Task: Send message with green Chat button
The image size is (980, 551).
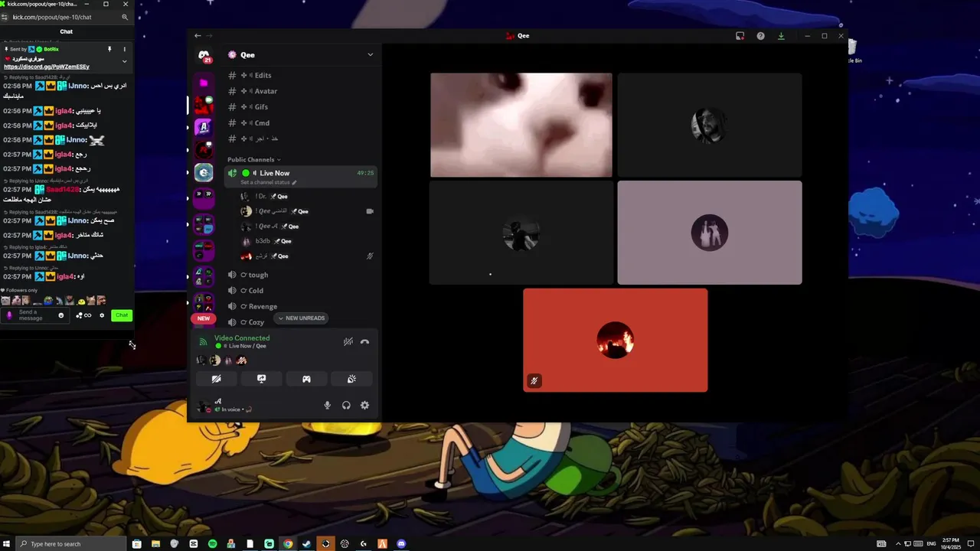Action: coord(122,315)
